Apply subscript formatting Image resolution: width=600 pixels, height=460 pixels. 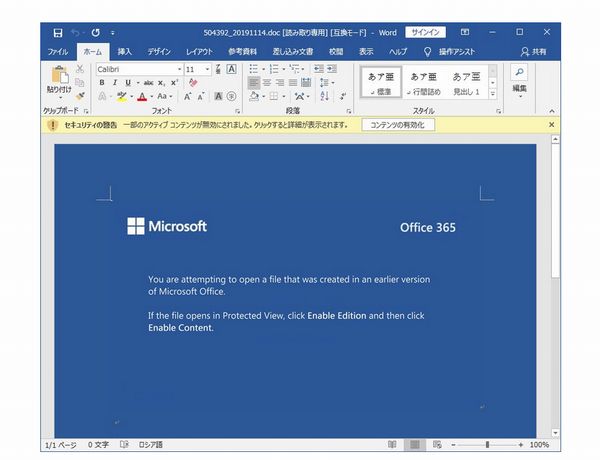pos(161,83)
